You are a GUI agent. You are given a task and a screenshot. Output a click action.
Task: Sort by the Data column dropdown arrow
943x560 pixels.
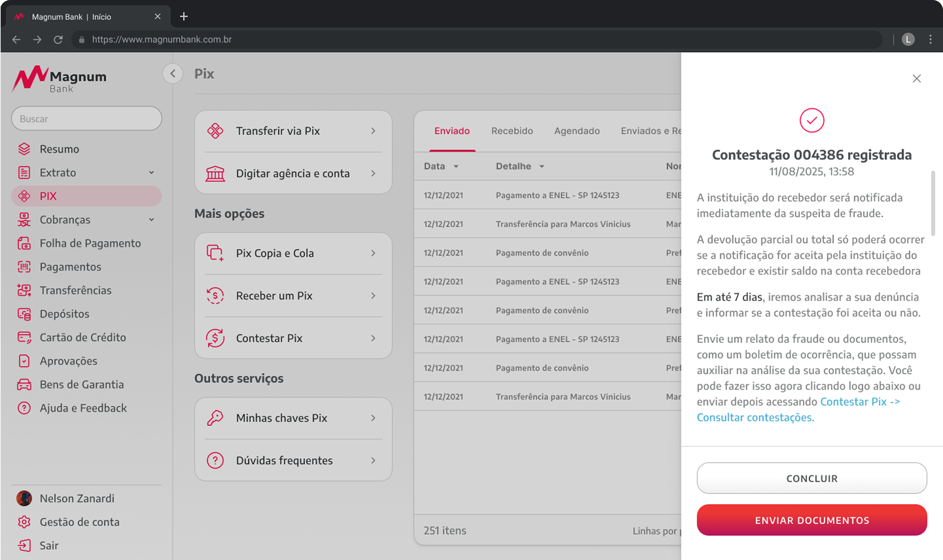[456, 166]
